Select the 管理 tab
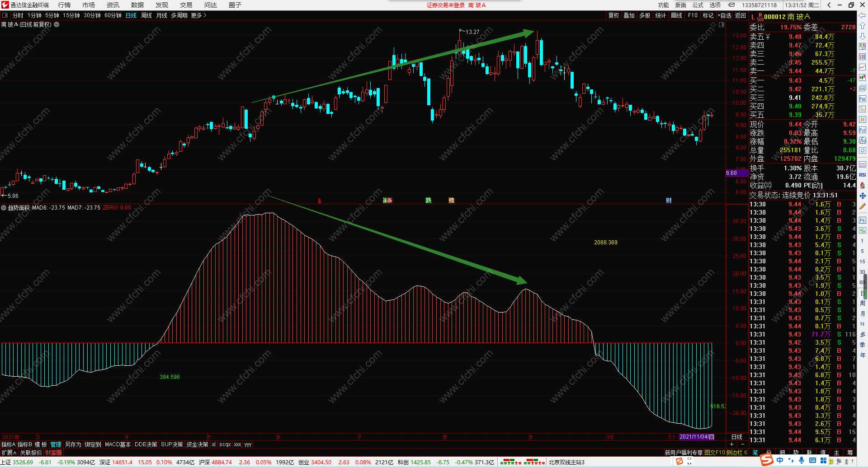This screenshot has width=868, height=467. [56, 444]
